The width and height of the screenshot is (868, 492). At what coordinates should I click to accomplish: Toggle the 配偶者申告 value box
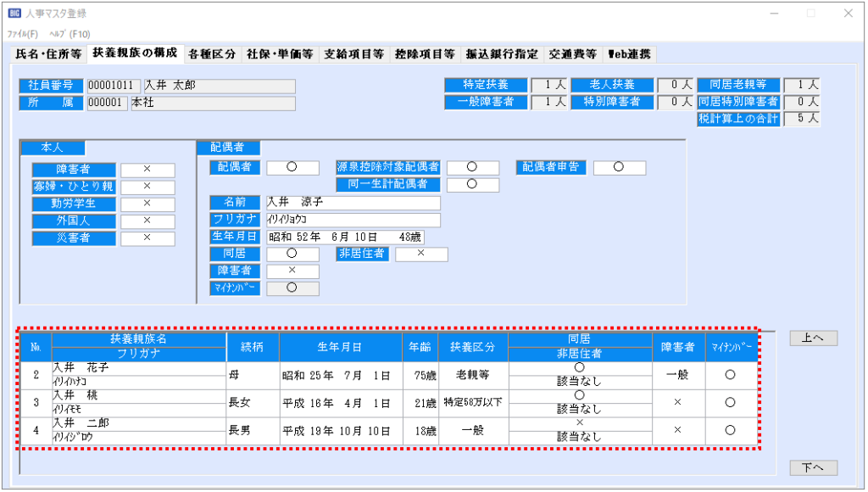tap(619, 167)
